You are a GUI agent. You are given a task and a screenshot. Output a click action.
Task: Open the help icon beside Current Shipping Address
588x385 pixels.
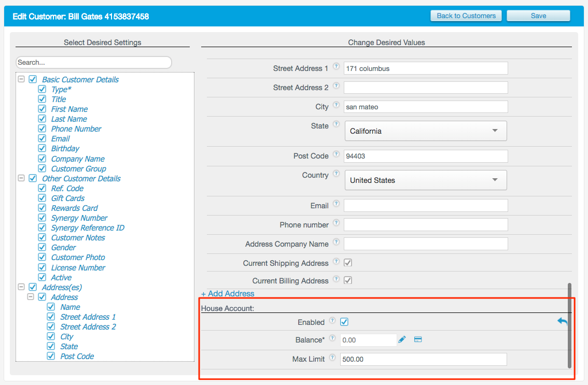(336, 261)
